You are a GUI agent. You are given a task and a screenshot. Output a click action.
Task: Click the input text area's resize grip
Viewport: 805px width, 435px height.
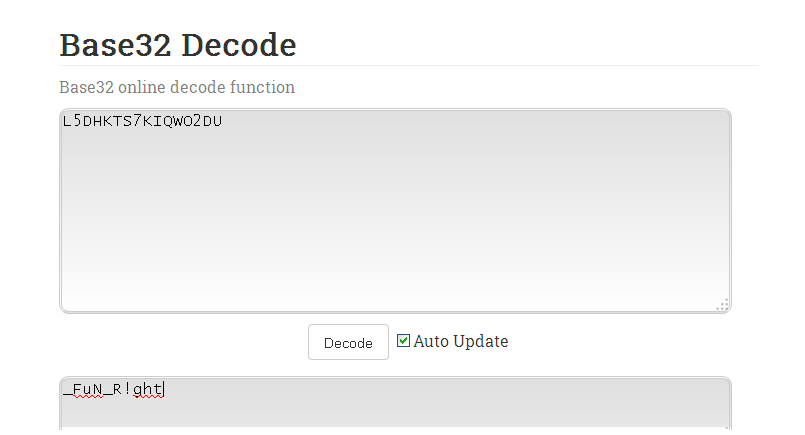pos(723,305)
